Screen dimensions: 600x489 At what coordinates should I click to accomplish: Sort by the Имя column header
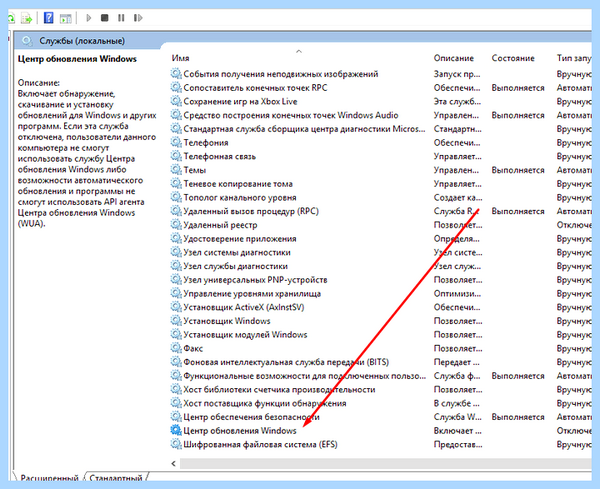click(180, 58)
